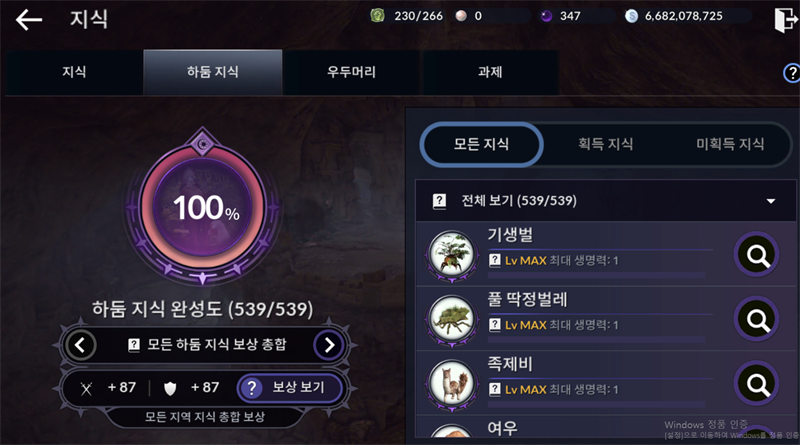Select the 획득 지식 filter
The width and height of the screenshot is (800, 445).
[606, 144]
